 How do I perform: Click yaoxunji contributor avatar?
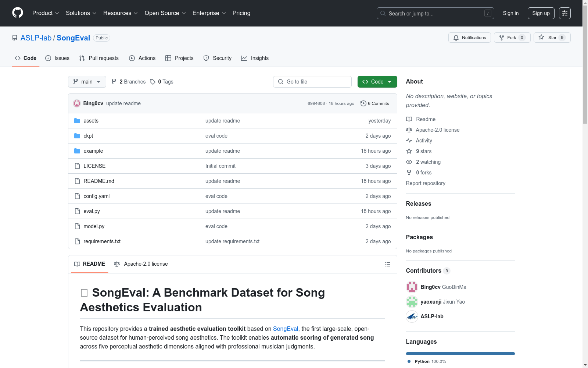(412, 302)
